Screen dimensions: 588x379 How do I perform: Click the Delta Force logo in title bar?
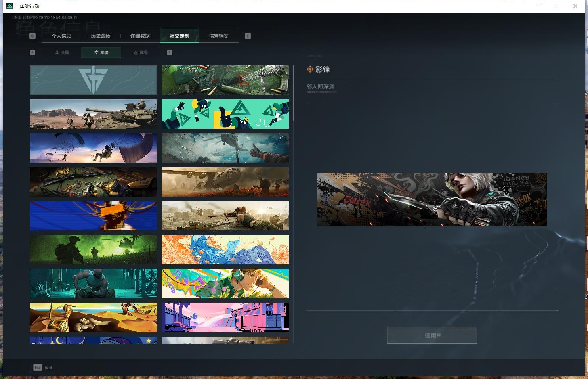tap(10, 6)
